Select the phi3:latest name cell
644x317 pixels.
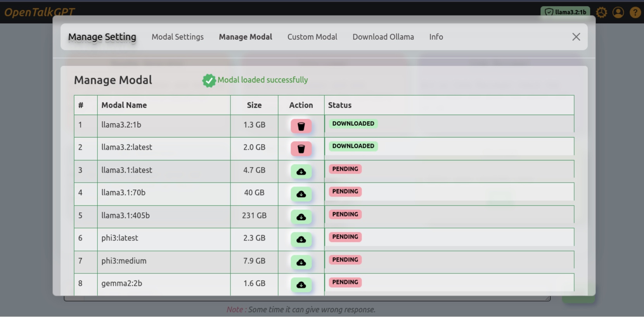[164, 239]
